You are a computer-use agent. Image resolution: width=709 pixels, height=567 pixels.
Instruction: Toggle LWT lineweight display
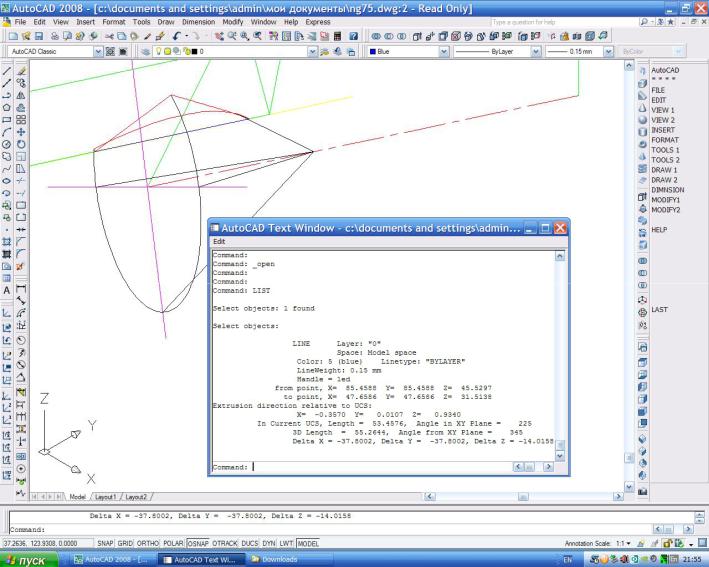pos(286,543)
